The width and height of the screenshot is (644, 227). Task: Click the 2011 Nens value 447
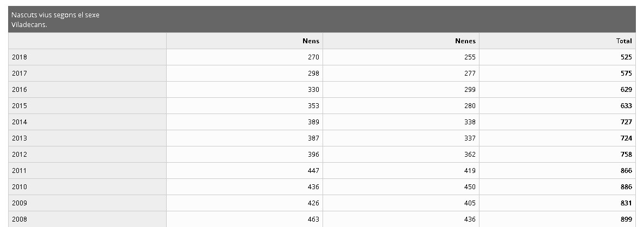(x=313, y=171)
